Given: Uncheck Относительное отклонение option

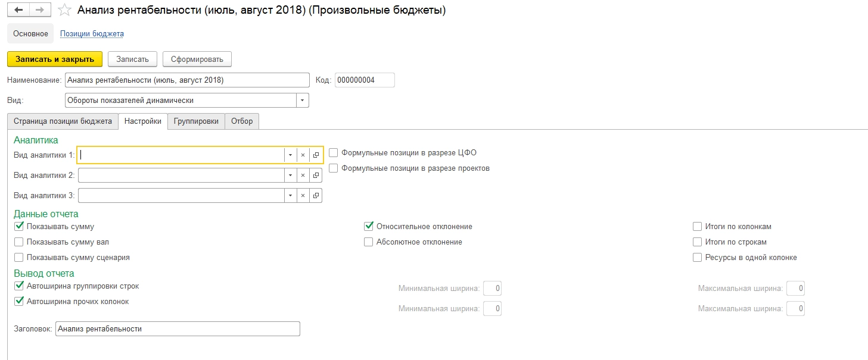Looking at the screenshot, I should click(369, 227).
